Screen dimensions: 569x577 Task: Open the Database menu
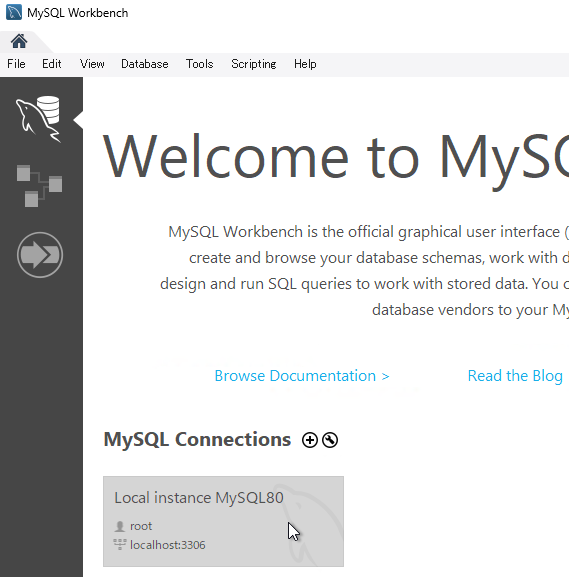click(145, 64)
